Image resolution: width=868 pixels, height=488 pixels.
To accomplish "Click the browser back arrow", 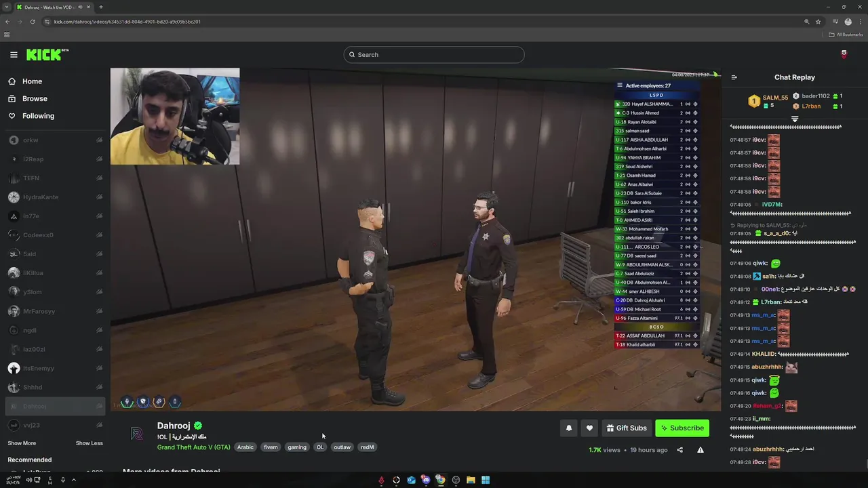I will (x=7, y=22).
